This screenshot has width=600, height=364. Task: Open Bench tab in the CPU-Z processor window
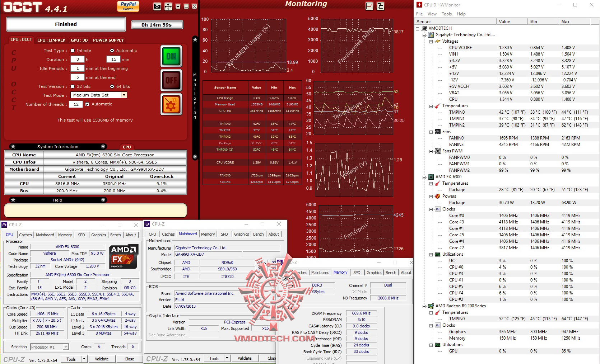pyautogui.click(x=115, y=235)
